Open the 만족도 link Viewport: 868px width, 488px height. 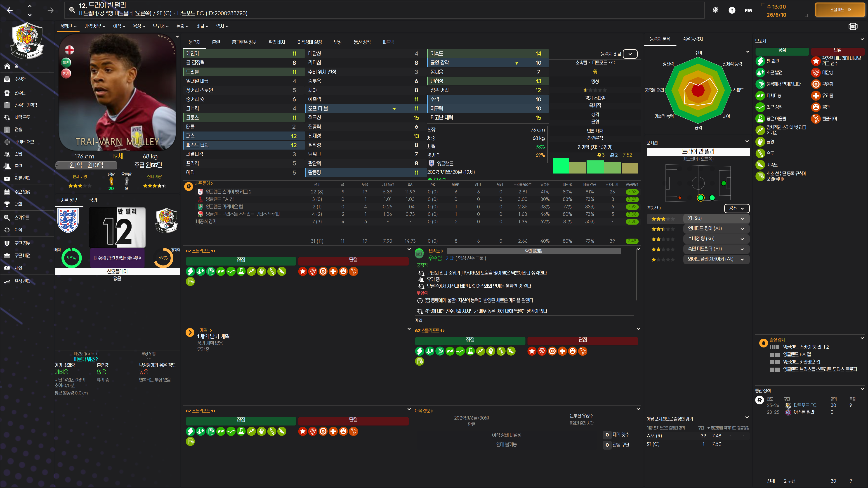[x=436, y=251]
